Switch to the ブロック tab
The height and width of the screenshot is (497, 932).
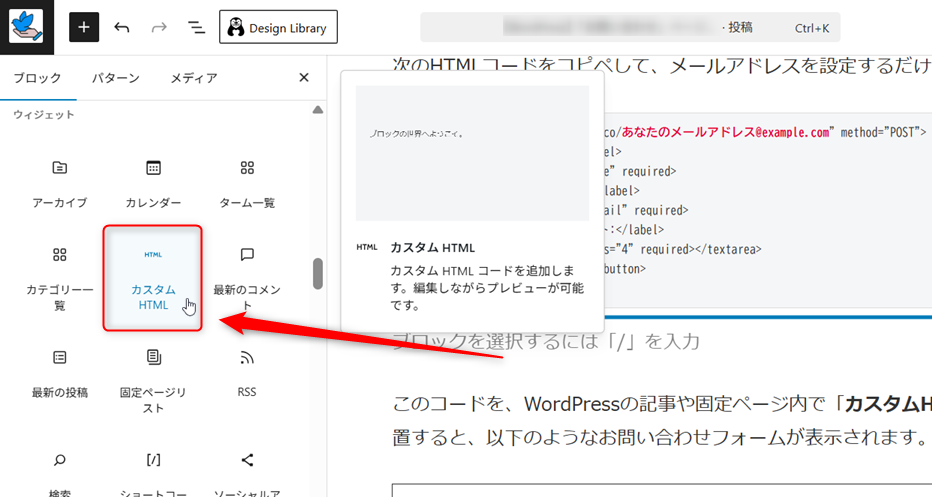coord(37,78)
